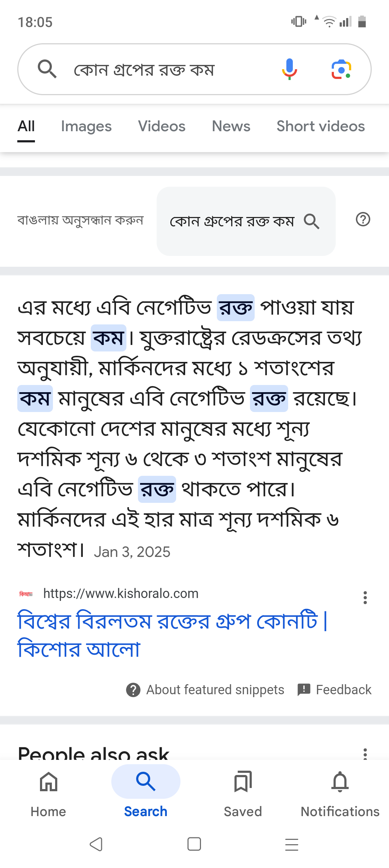Send Feedback on the featured snippet

334,690
